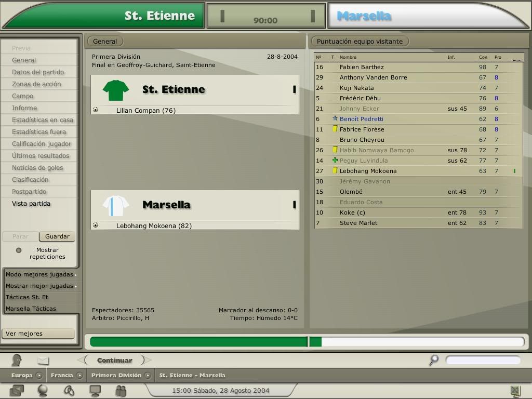Image resolution: width=532 pixels, height=399 pixels.
Task: Click the search input field
Action: 483,360
